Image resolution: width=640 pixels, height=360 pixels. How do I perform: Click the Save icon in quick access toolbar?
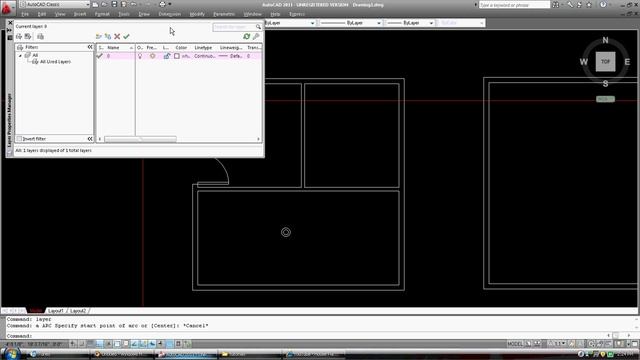coord(114,4)
